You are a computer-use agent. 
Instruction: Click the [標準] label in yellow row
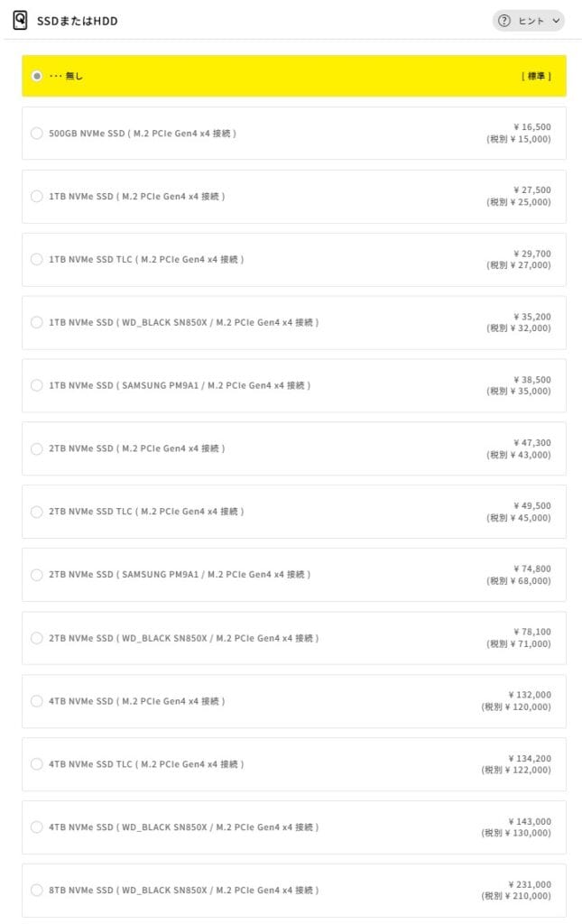(x=536, y=76)
